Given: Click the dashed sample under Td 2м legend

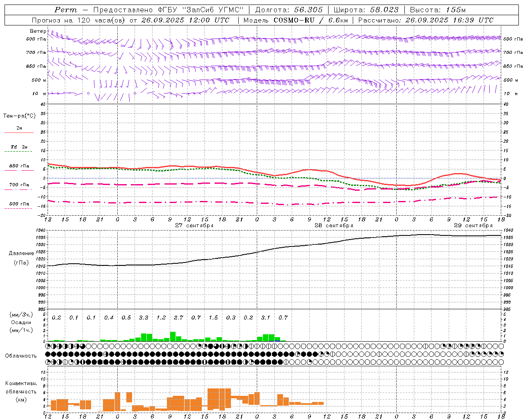Looking at the screenshot, I should [19, 152].
